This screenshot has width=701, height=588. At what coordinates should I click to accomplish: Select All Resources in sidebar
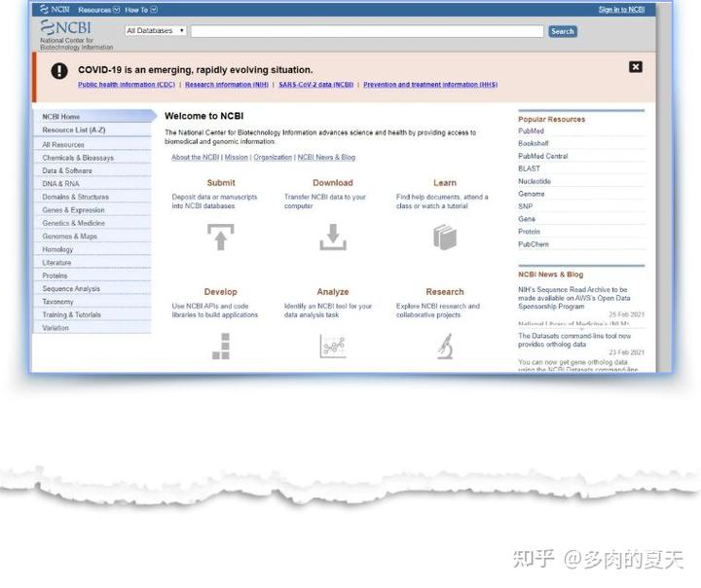pos(92,145)
